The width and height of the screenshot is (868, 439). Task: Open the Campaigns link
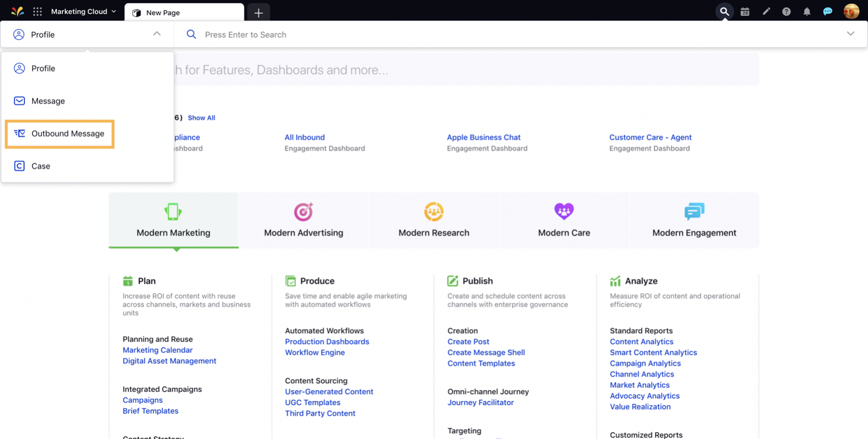point(143,400)
